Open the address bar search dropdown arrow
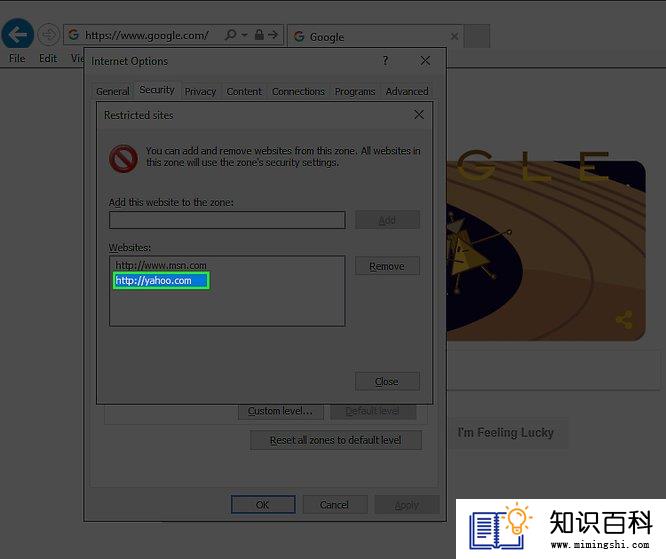The image size is (666, 559). coord(245,35)
